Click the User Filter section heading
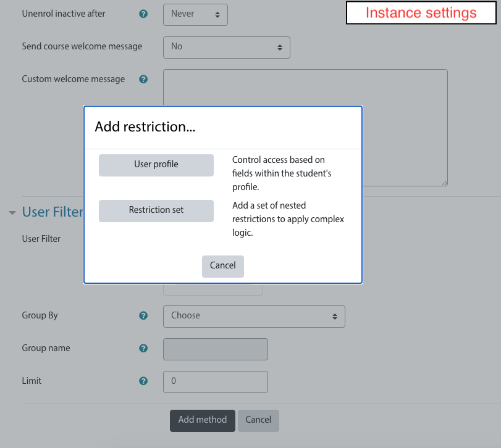 pos(53,212)
